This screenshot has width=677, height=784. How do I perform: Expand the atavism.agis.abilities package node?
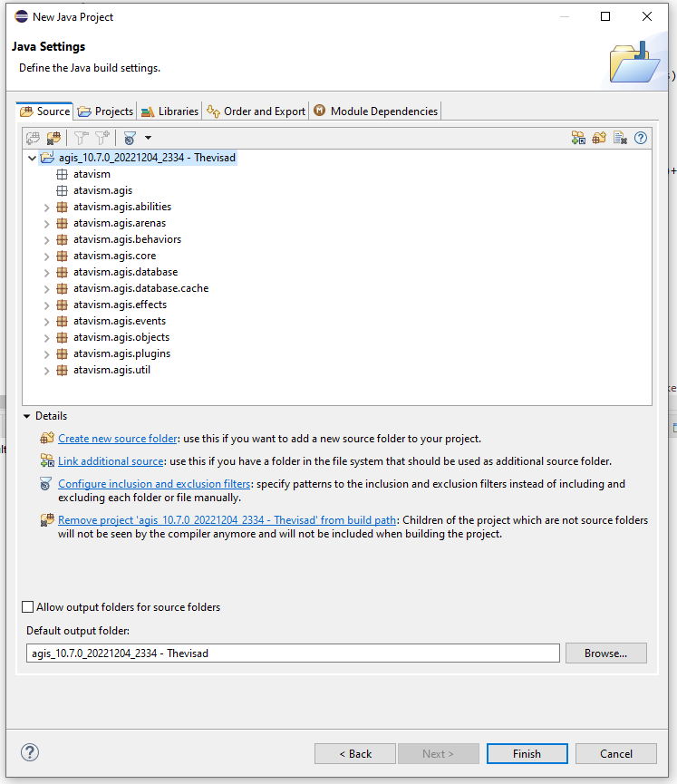pos(47,207)
